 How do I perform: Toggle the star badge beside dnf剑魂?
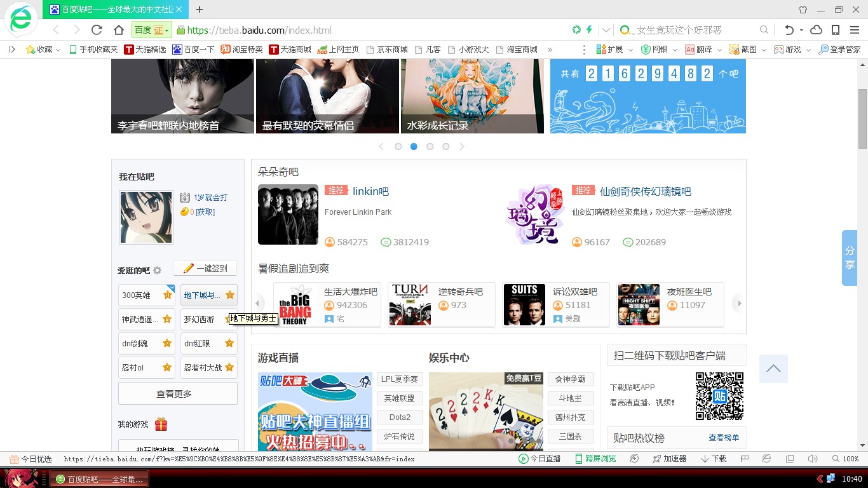(x=167, y=343)
